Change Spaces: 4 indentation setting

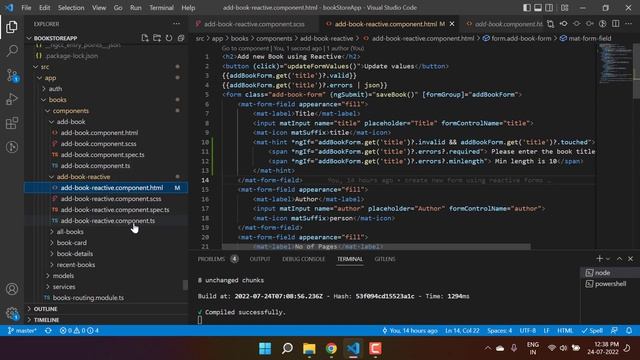pos(499,330)
